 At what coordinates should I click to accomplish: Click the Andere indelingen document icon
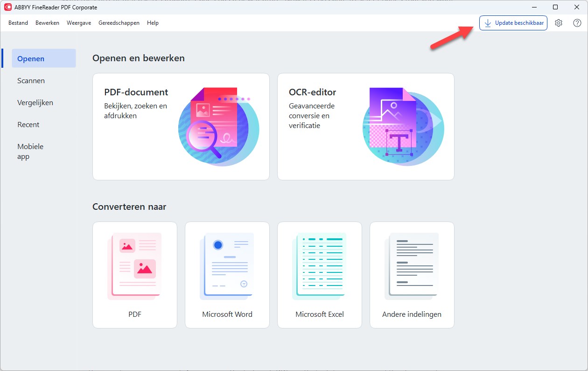(412, 266)
